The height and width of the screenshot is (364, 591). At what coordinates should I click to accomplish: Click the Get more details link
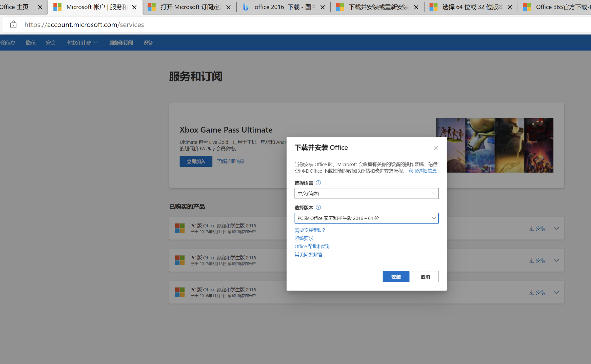click(x=422, y=171)
